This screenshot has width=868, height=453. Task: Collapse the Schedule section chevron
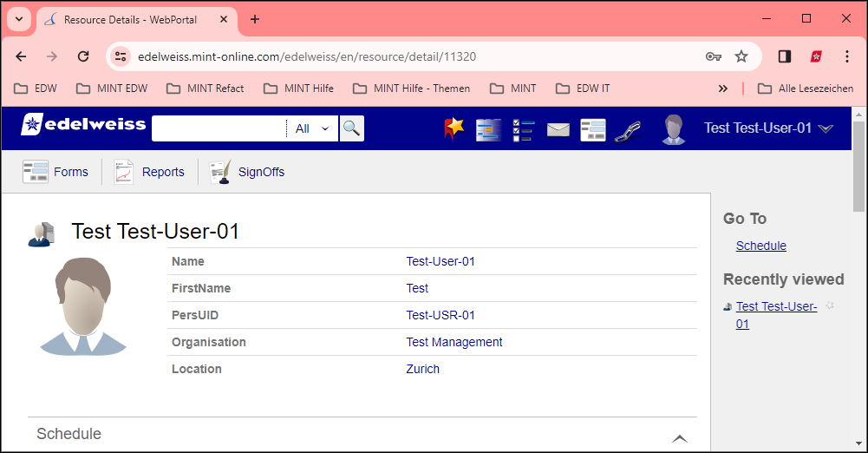680,438
